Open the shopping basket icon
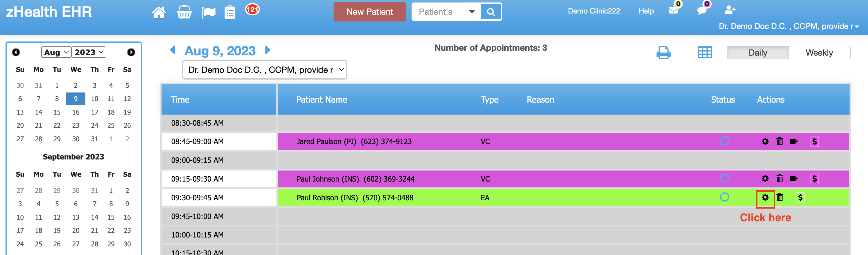The height and width of the screenshot is (255, 868). coord(184,12)
